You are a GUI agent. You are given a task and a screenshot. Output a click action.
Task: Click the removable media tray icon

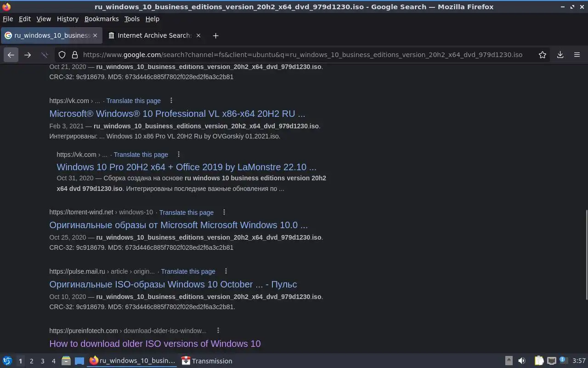click(x=509, y=361)
